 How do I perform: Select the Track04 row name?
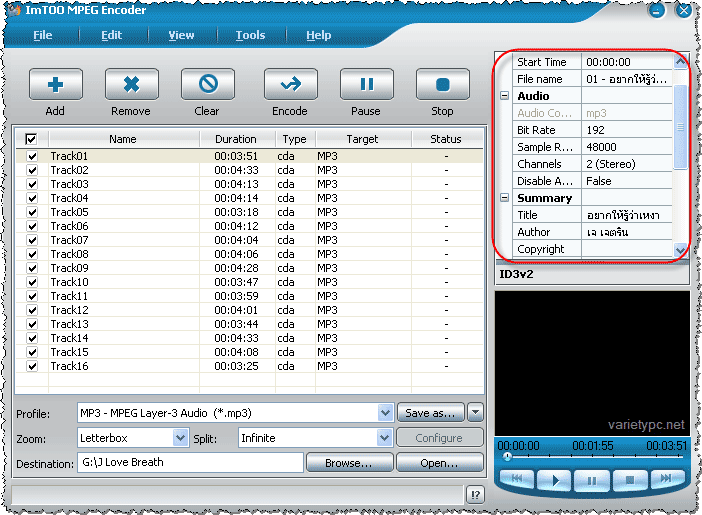[x=69, y=198]
